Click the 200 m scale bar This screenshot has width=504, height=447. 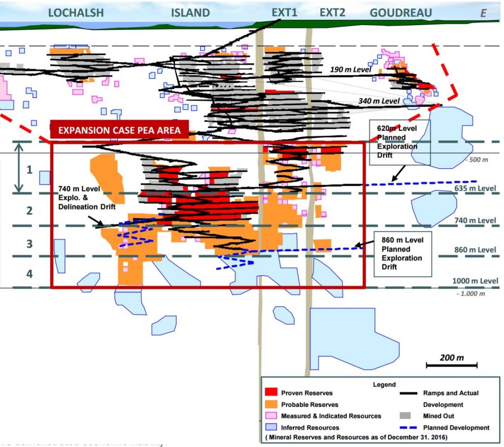(x=452, y=365)
